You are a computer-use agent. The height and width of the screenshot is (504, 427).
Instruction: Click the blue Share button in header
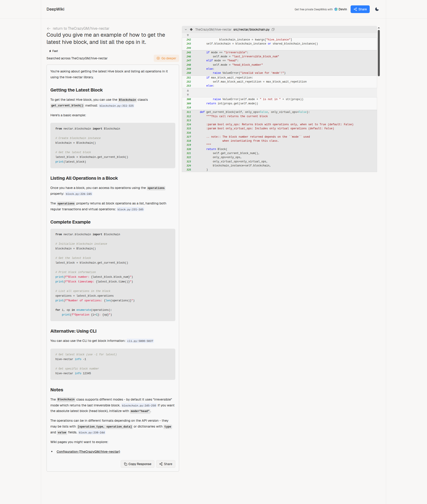point(360,9)
